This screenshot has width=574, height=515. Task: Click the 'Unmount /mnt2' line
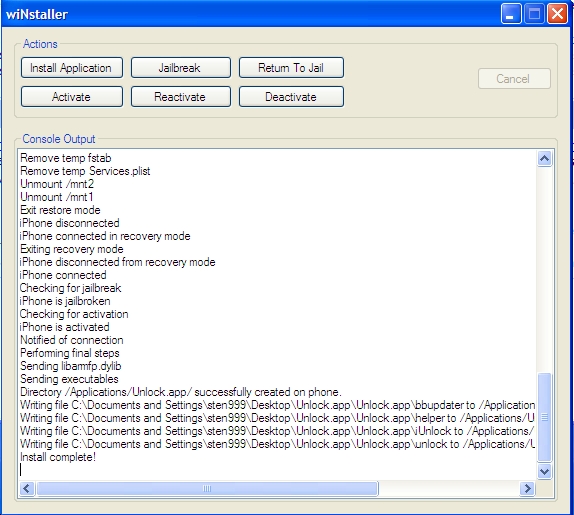[57, 184]
